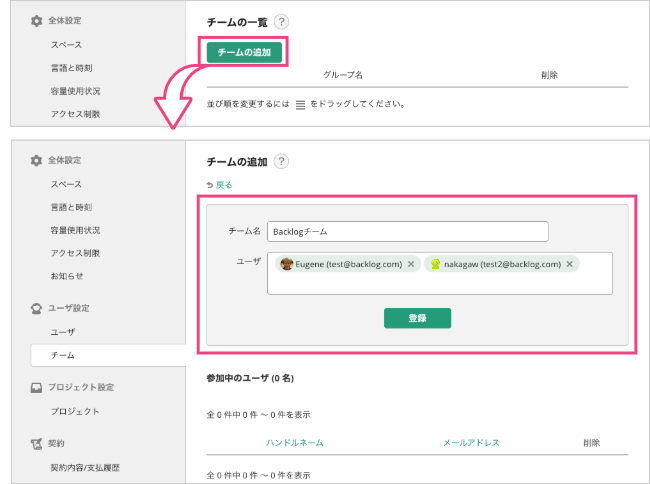Sort by メールアドレス column header
Viewport: 650px width, 484px height.
coord(471,443)
